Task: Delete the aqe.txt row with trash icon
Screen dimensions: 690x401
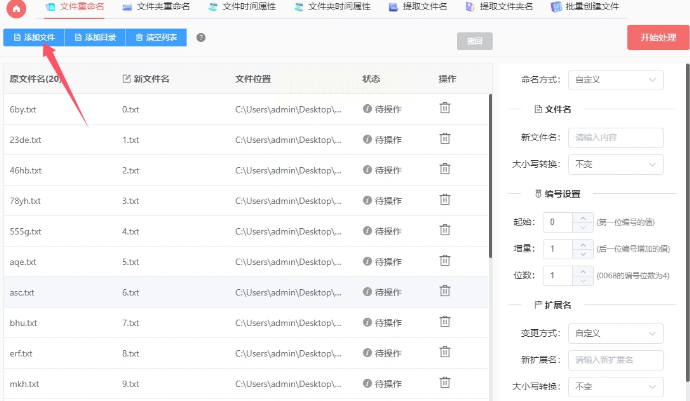Action: click(x=445, y=261)
